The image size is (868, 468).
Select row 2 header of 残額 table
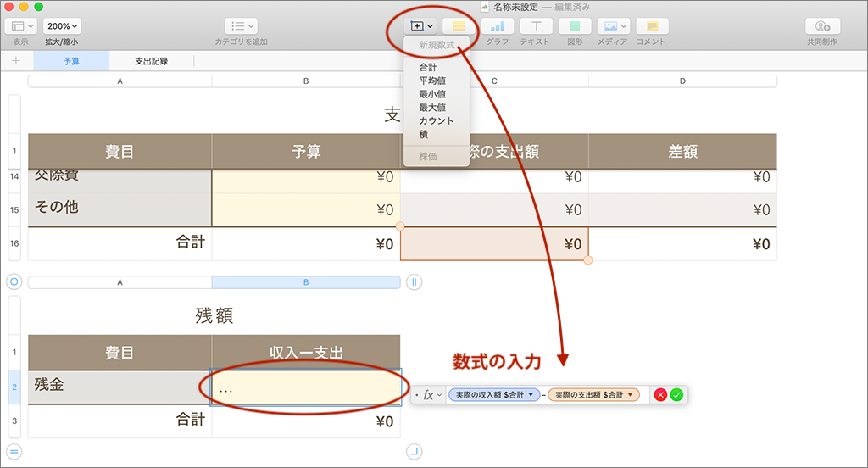tap(14, 387)
